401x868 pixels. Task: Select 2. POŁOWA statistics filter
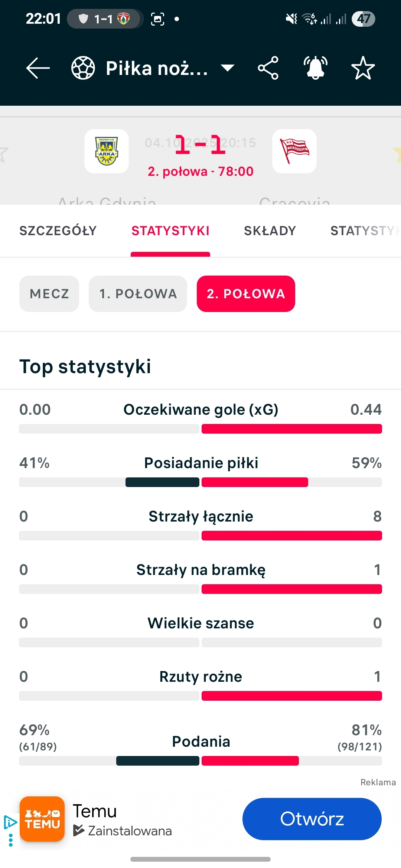pos(246,294)
